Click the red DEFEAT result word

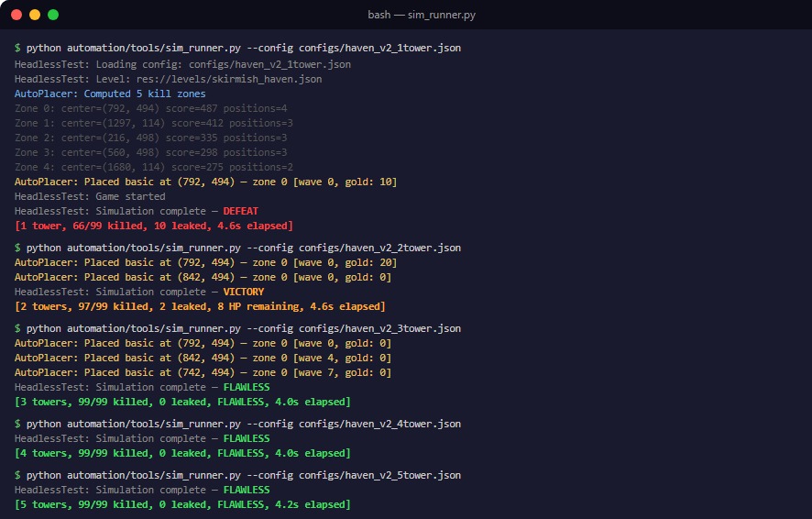[241, 211]
